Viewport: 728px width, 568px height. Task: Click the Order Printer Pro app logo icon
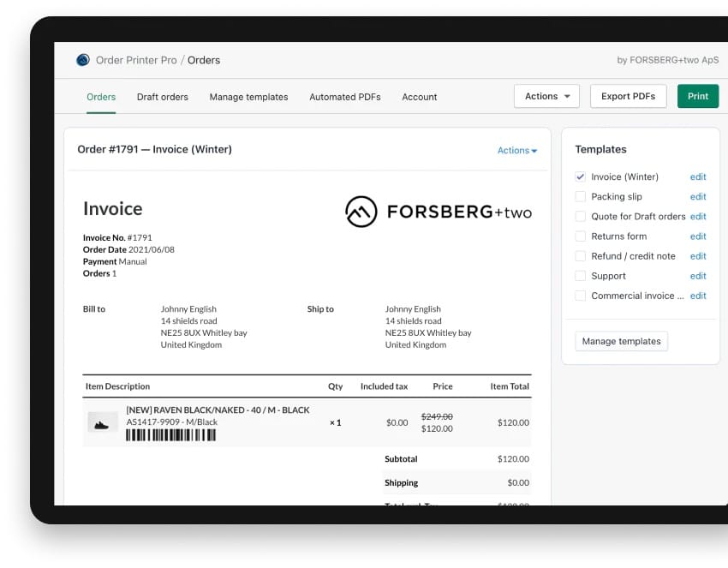point(83,60)
